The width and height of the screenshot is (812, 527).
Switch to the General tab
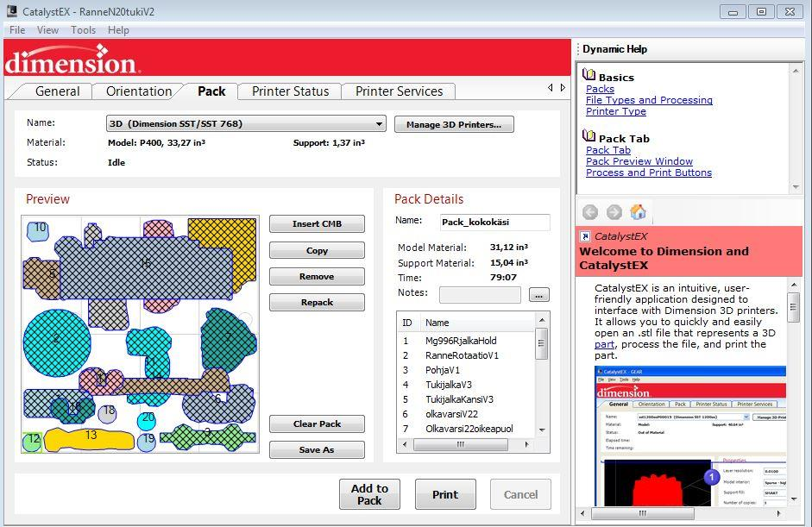pyautogui.click(x=58, y=91)
